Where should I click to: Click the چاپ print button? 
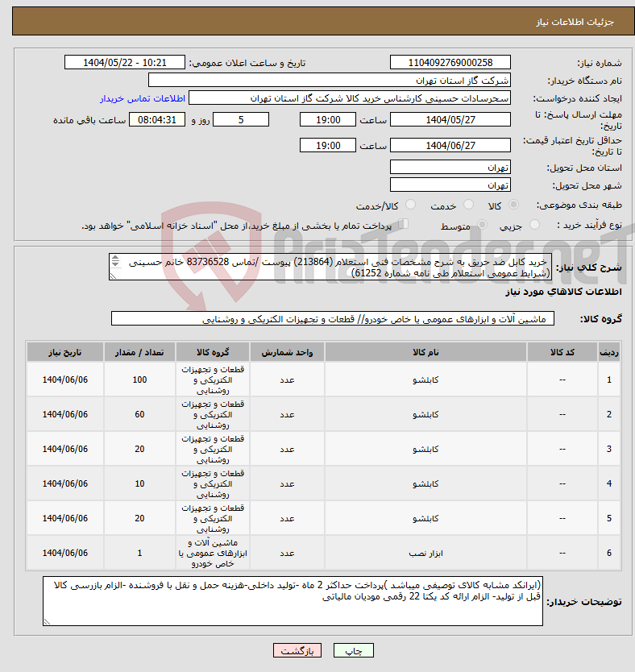click(x=354, y=650)
